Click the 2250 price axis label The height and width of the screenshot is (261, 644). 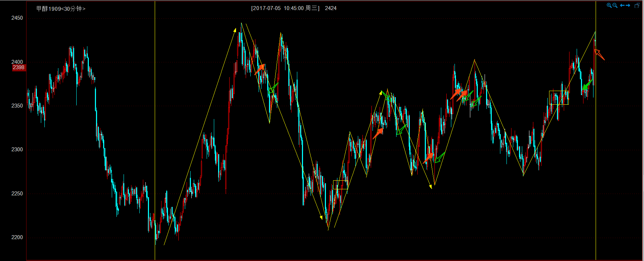[17, 194]
